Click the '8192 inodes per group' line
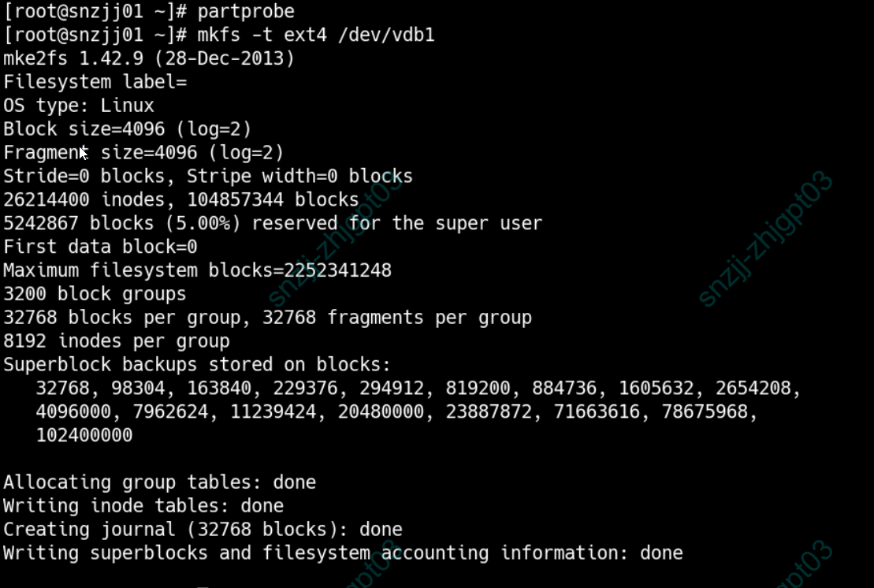This screenshot has height=588, width=874. 117,341
